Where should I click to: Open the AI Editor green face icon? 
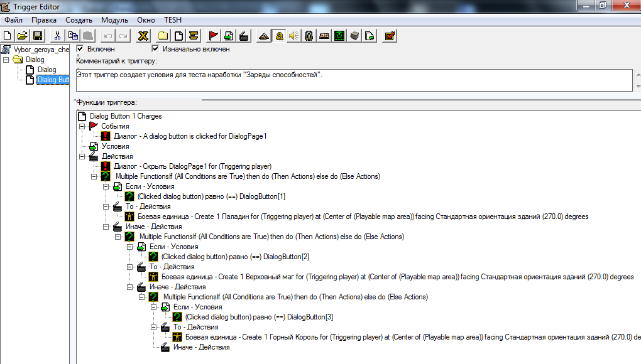[x=339, y=36]
